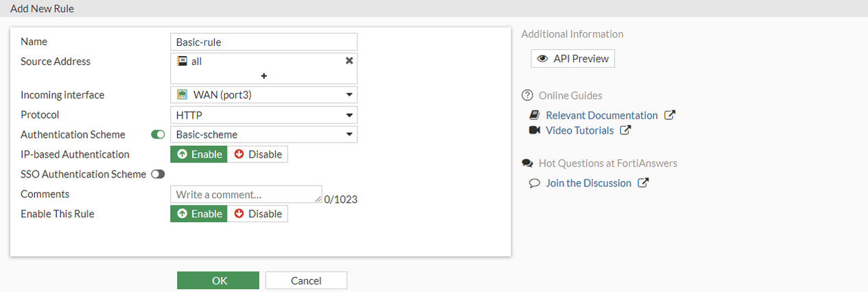Toggle the Authentication Scheme switch off

(x=158, y=135)
